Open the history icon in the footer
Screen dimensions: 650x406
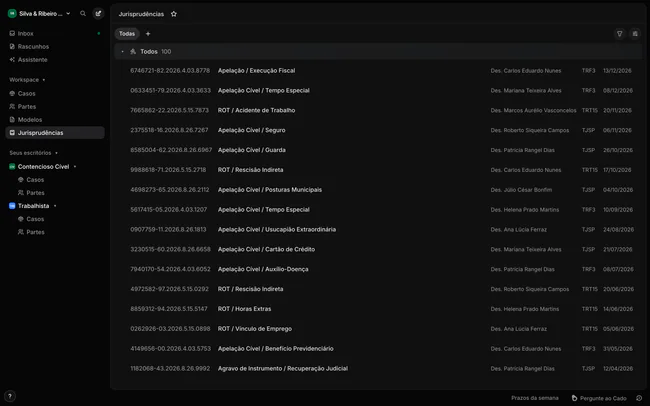[639, 398]
